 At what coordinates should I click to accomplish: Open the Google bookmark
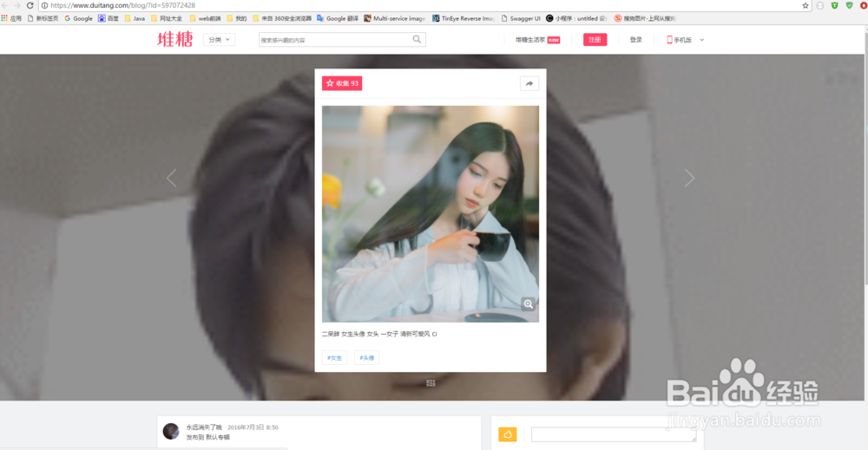(x=79, y=18)
